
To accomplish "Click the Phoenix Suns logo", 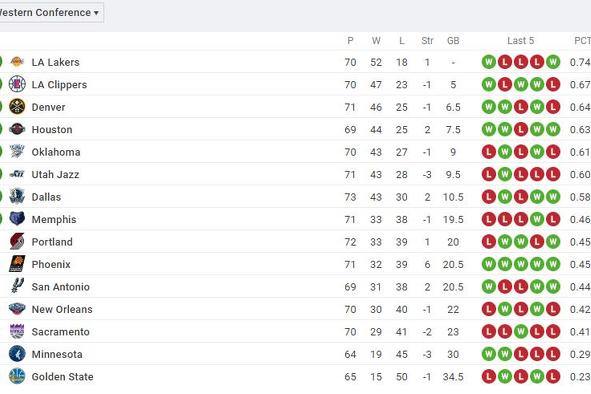I will click(x=17, y=264).
